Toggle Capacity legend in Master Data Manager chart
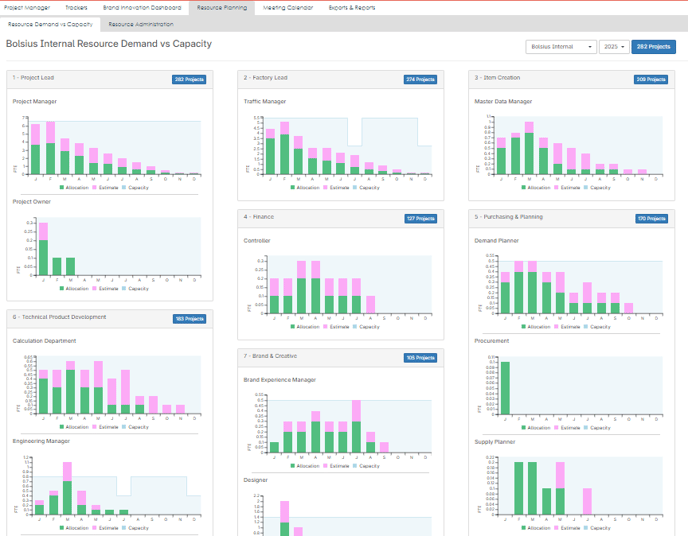The width and height of the screenshot is (688, 536). [x=597, y=188]
